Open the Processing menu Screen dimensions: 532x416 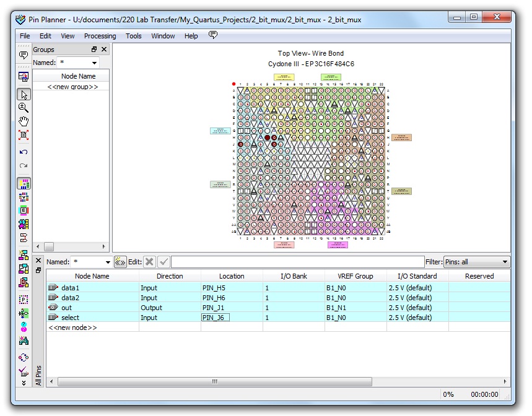point(100,36)
